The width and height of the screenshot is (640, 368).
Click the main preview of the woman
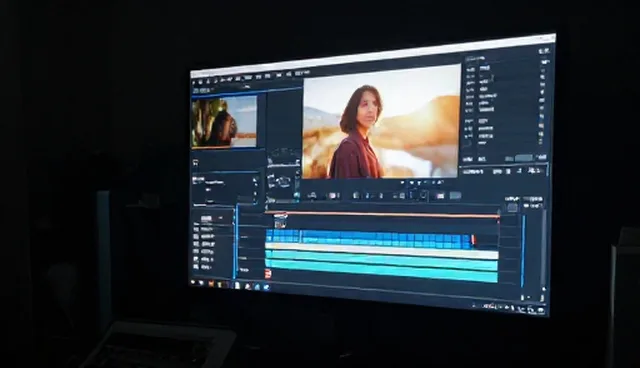382,122
